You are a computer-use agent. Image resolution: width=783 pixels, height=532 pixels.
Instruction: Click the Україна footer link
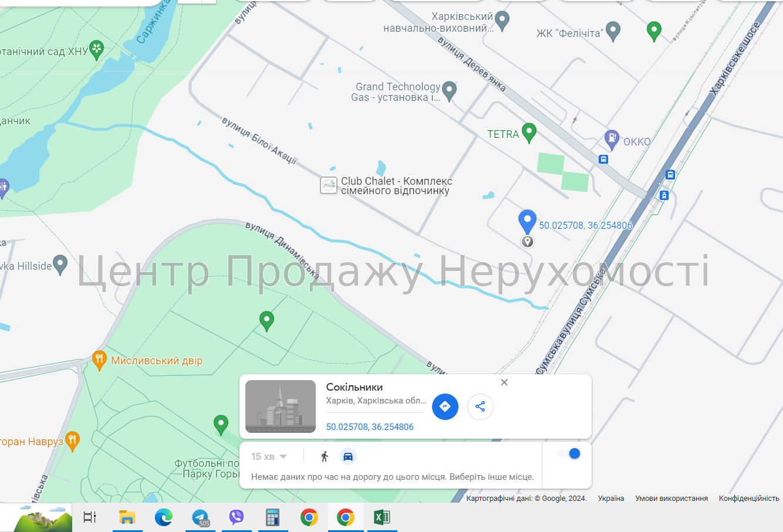611,499
